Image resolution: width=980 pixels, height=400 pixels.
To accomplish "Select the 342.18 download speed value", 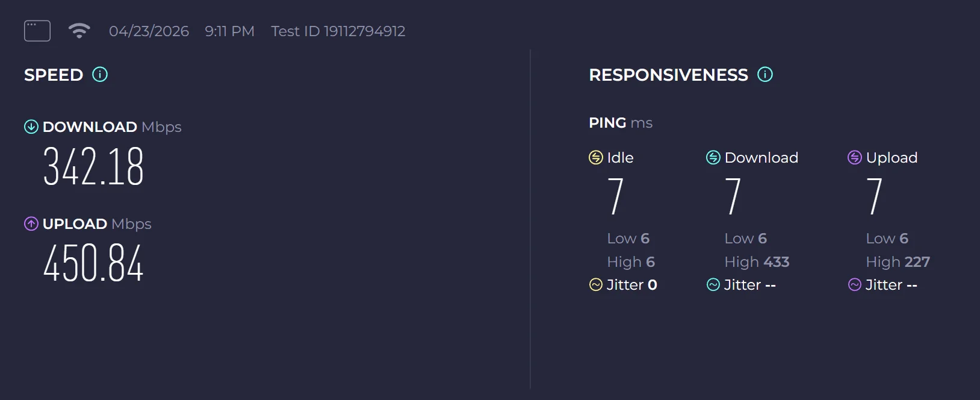I will 93,166.
